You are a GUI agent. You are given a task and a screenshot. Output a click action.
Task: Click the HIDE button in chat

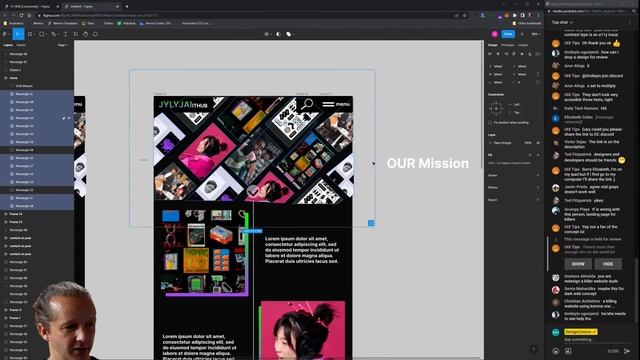click(608, 264)
